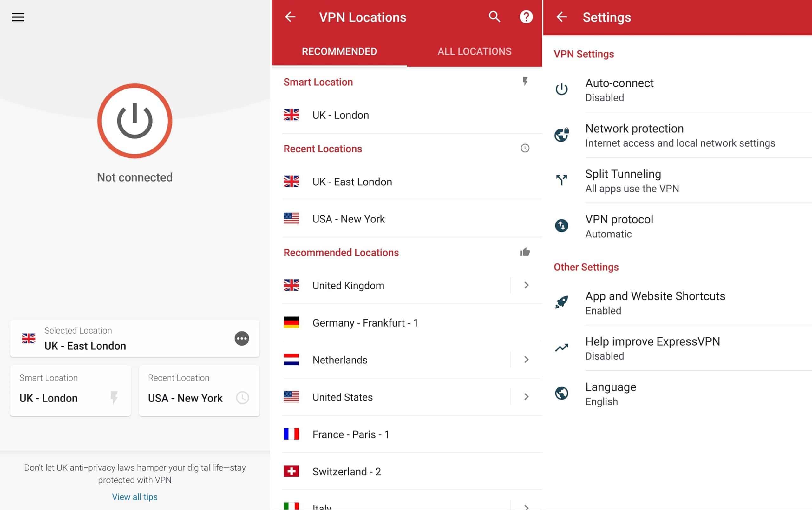
Task: Open help from VPN Locations screen
Action: [526, 17]
